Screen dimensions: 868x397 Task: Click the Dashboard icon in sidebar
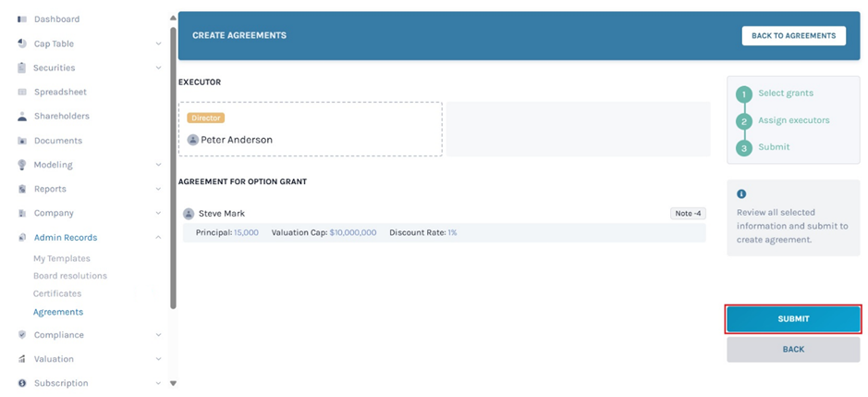pyautogui.click(x=22, y=19)
